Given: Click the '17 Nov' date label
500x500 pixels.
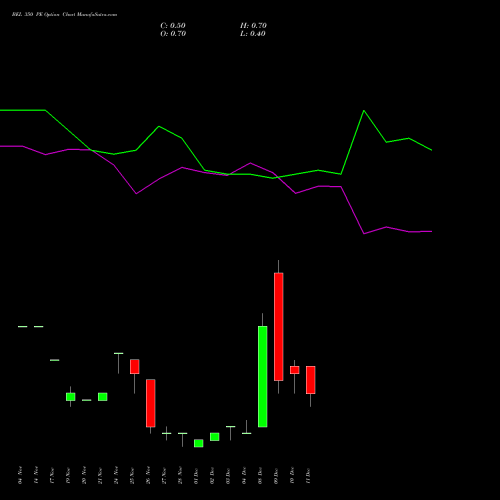Looking at the screenshot, I should (x=52, y=475).
